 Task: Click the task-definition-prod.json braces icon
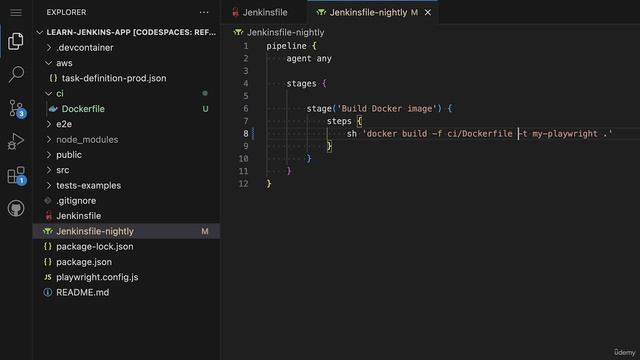[x=53, y=78]
